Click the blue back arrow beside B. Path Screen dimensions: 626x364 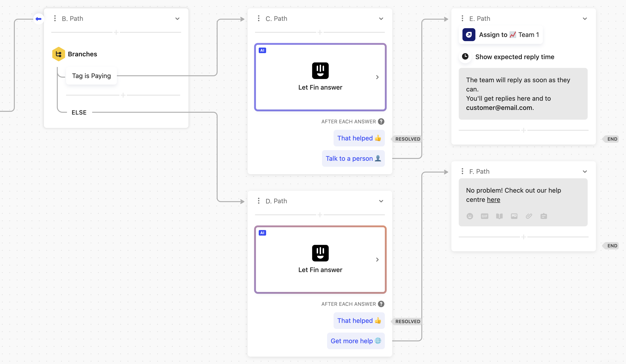39,19
